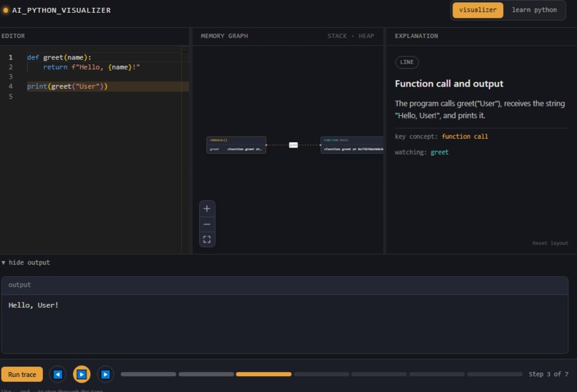Click the orange dot app logo
Screen dimensions: 577x392
pos(6,10)
